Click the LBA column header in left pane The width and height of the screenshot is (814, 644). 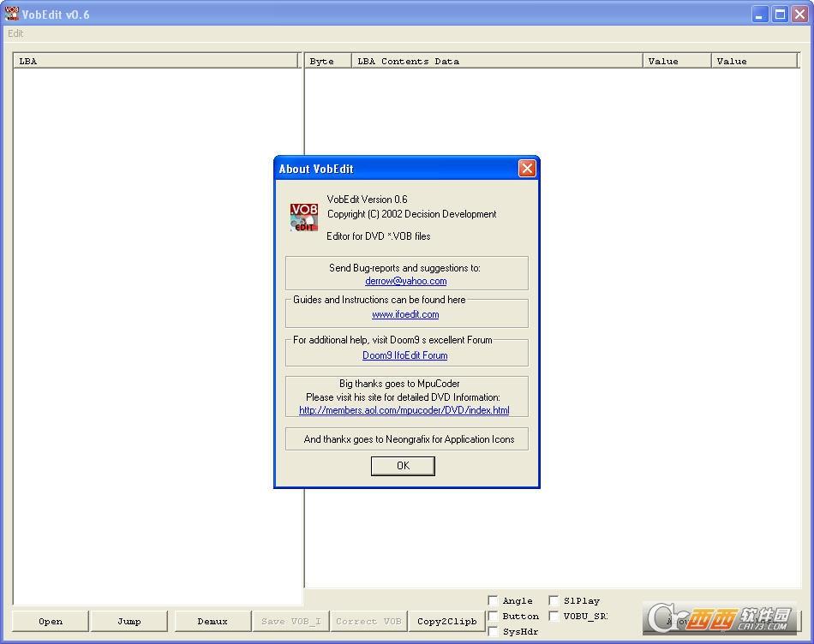pyautogui.click(x=156, y=61)
